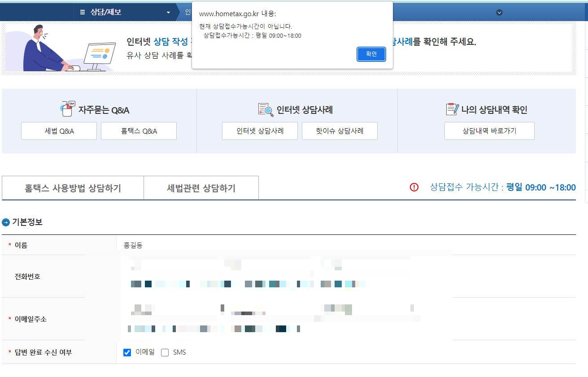The height and width of the screenshot is (377, 588).
Task: Select the 홈택스 사용방법 상담하기 tab
Action: (x=72, y=188)
